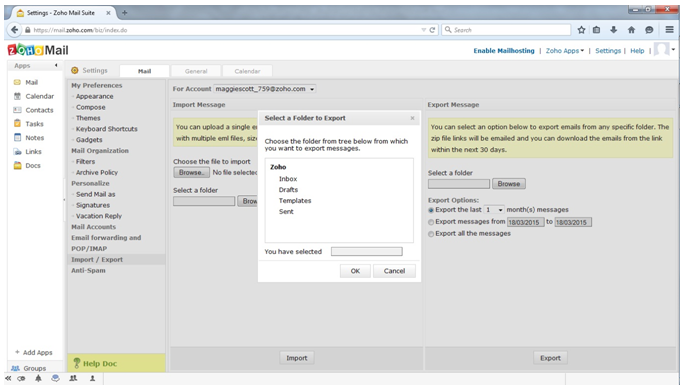Click the browser back arrow button
Image resolution: width=685 pixels, height=388 pixels.
point(14,30)
